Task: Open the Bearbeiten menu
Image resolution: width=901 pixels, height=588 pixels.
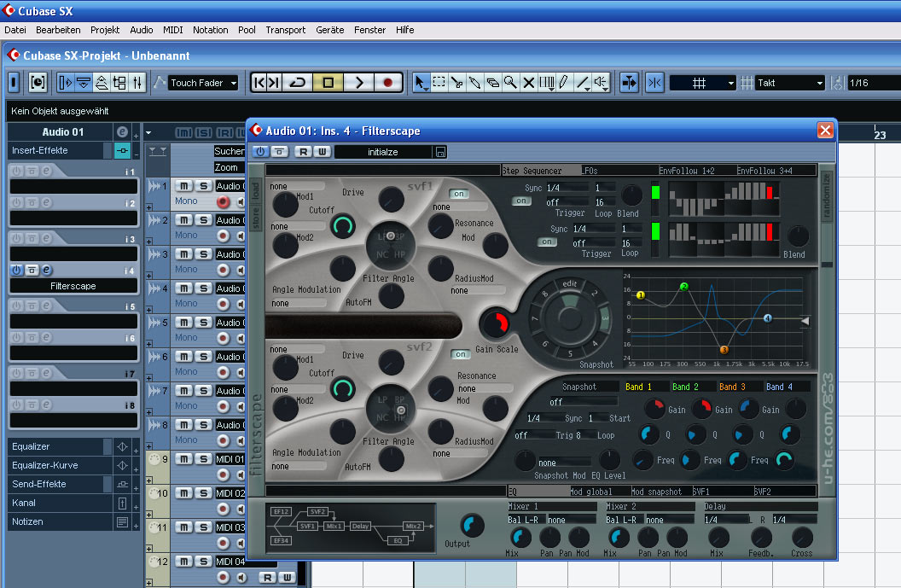Action: (58, 30)
